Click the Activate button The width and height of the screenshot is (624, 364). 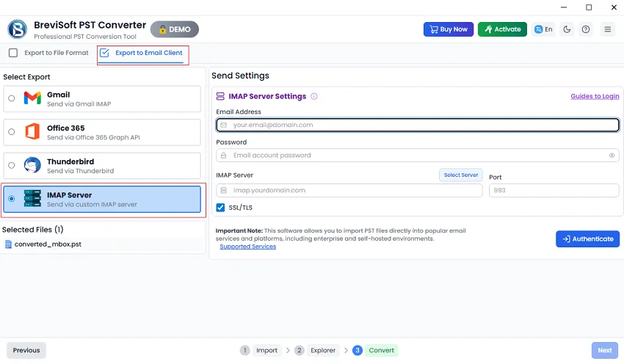(x=502, y=29)
